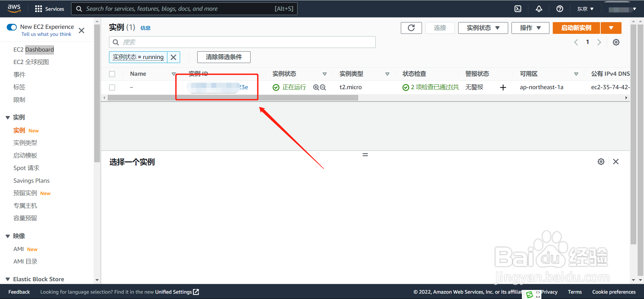Open 限制 in sidebar
The image size is (644, 299).
(19, 100)
